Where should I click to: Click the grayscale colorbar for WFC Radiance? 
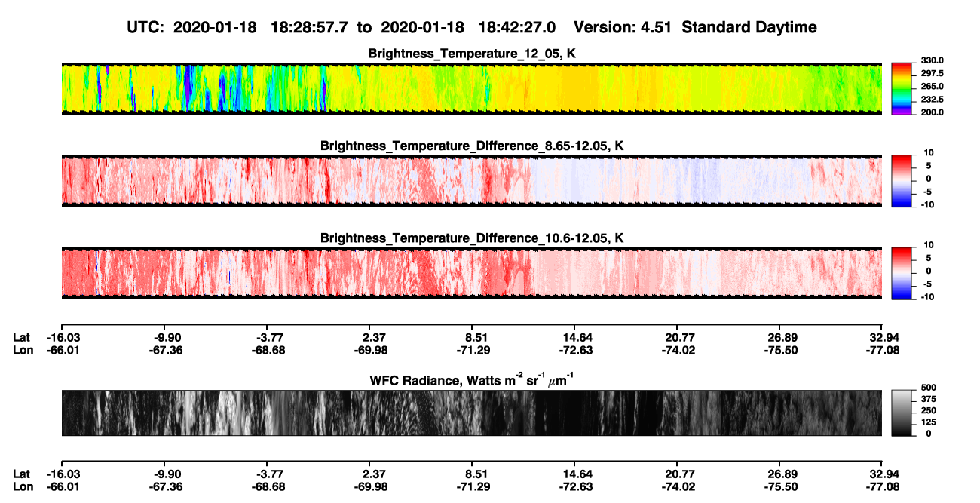pos(902,412)
